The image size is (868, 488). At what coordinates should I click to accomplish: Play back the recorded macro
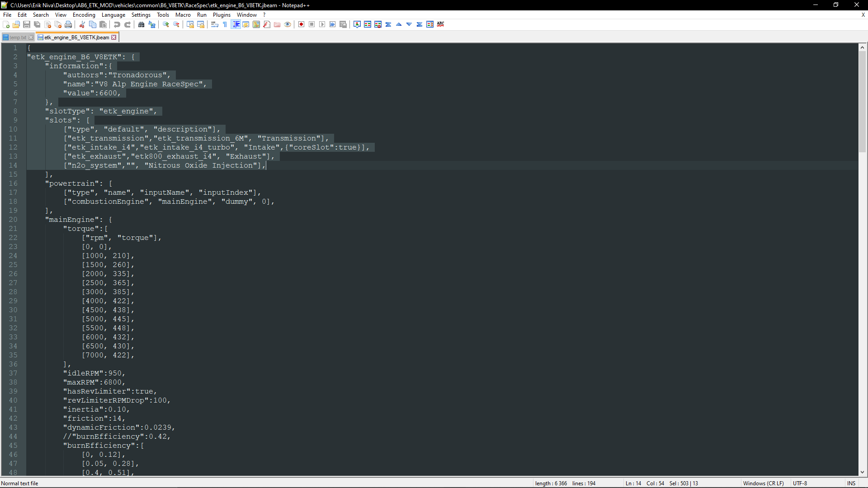[x=322, y=24]
